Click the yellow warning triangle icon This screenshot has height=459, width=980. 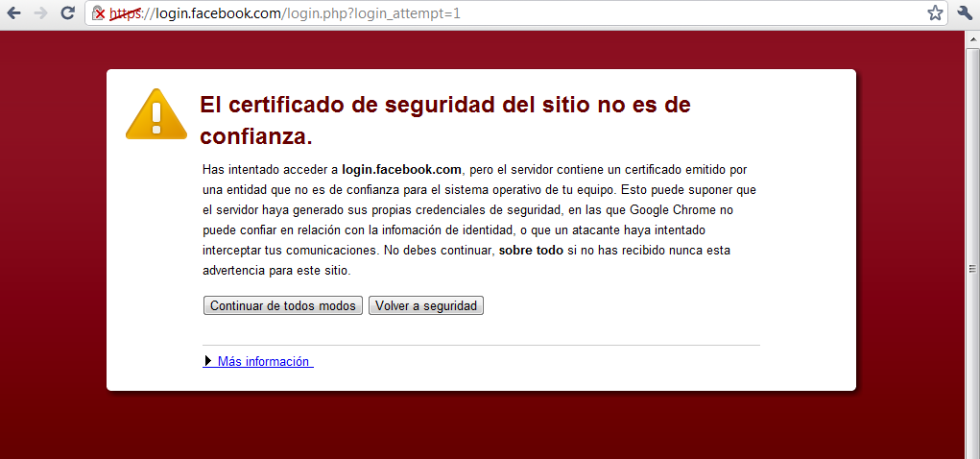pos(156,114)
